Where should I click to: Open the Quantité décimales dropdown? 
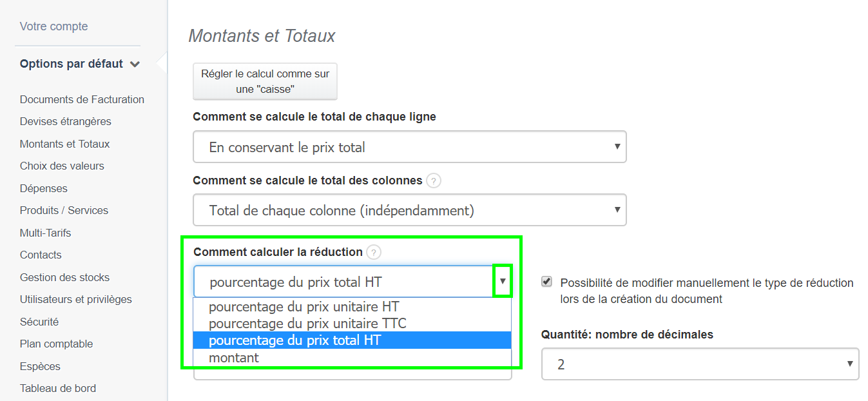pyautogui.click(x=700, y=364)
